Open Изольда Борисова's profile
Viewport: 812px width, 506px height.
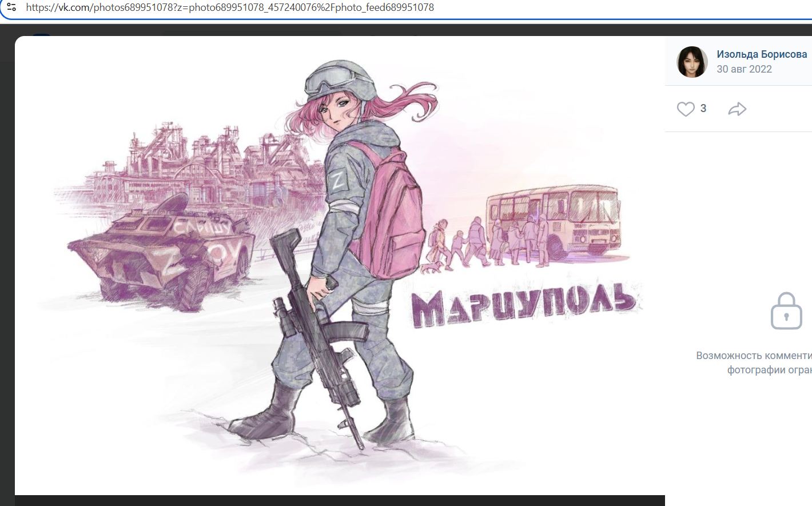point(762,54)
